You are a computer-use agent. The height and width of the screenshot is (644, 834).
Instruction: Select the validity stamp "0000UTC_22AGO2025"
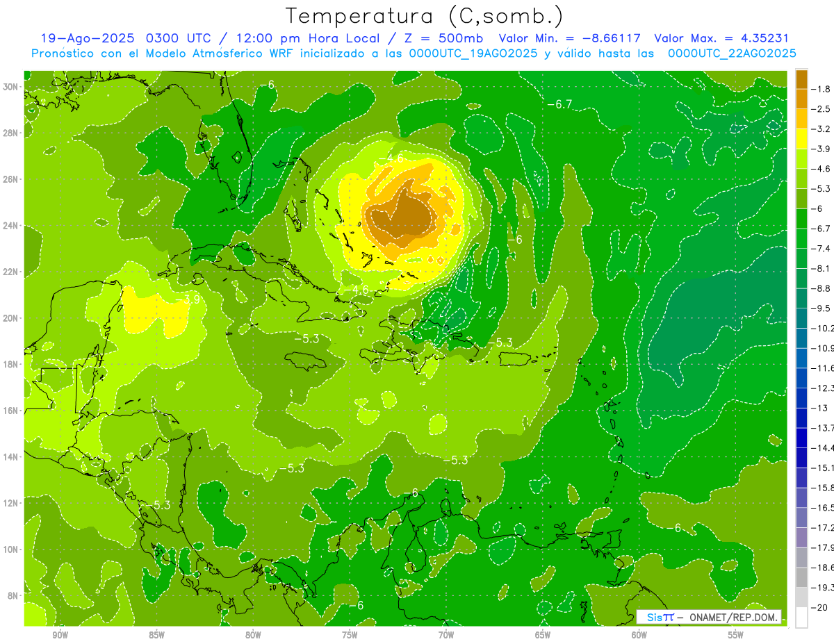coord(732,53)
